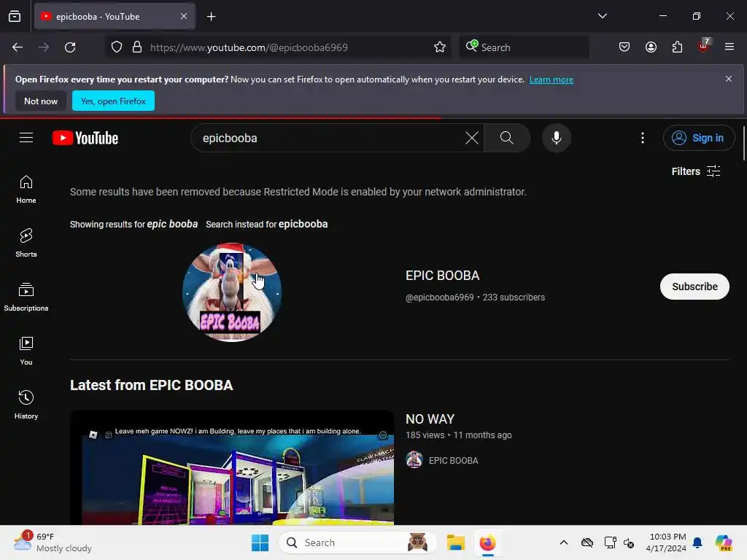747x560 pixels.
Task: Open the OneDrive cloud tray icon
Action: coord(587,542)
